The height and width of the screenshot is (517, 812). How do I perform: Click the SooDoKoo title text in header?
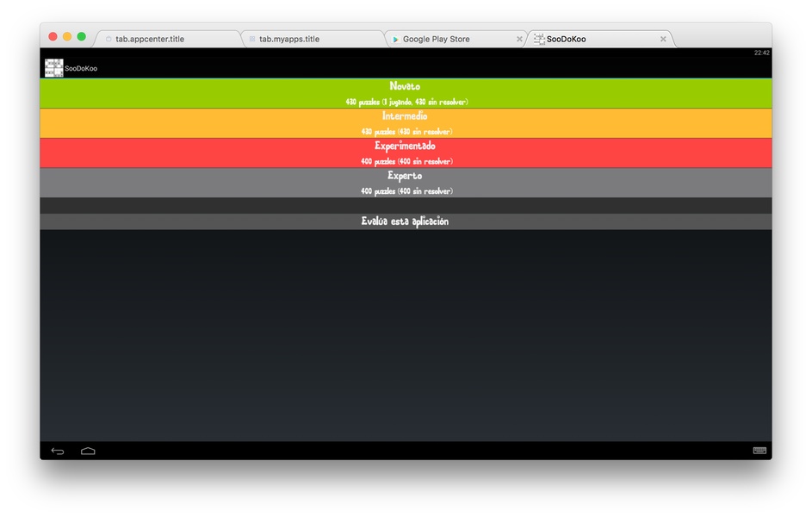81,68
